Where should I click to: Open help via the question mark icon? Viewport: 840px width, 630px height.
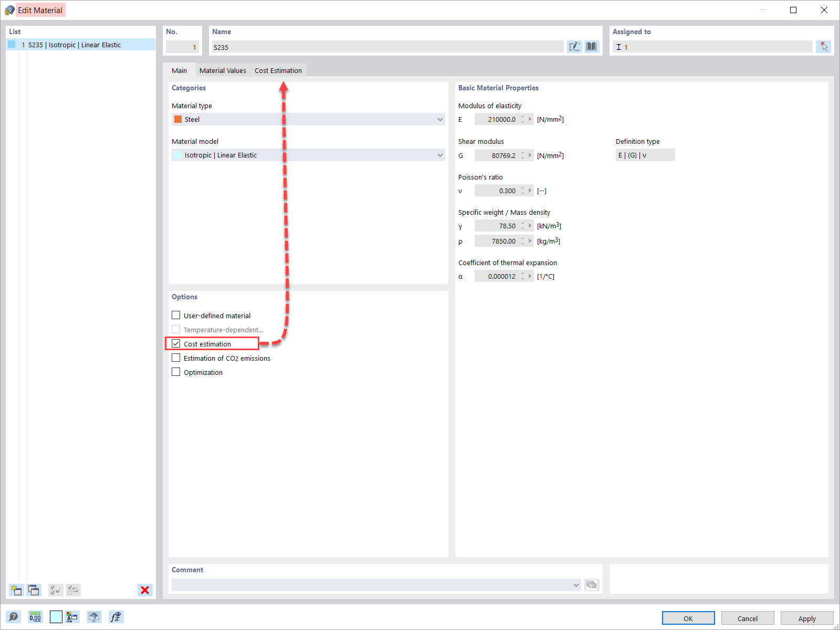[x=14, y=617]
